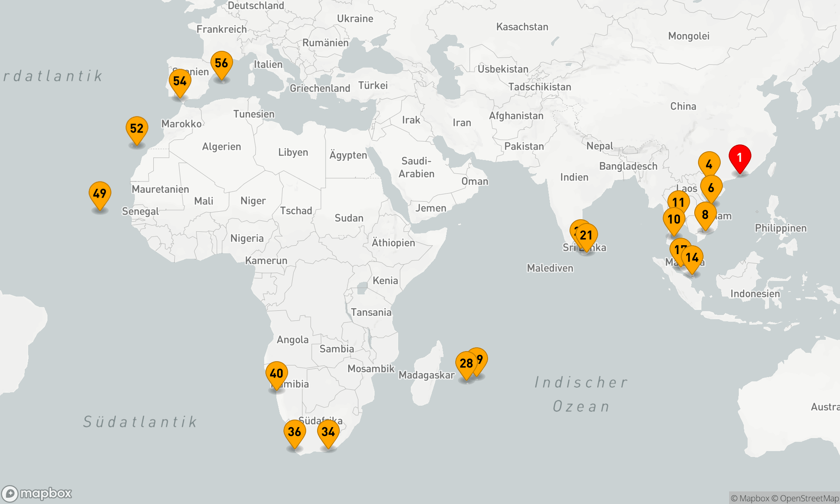This screenshot has height=504, width=840.
Task: Click marker 36 in South Africa
Action: click(294, 432)
